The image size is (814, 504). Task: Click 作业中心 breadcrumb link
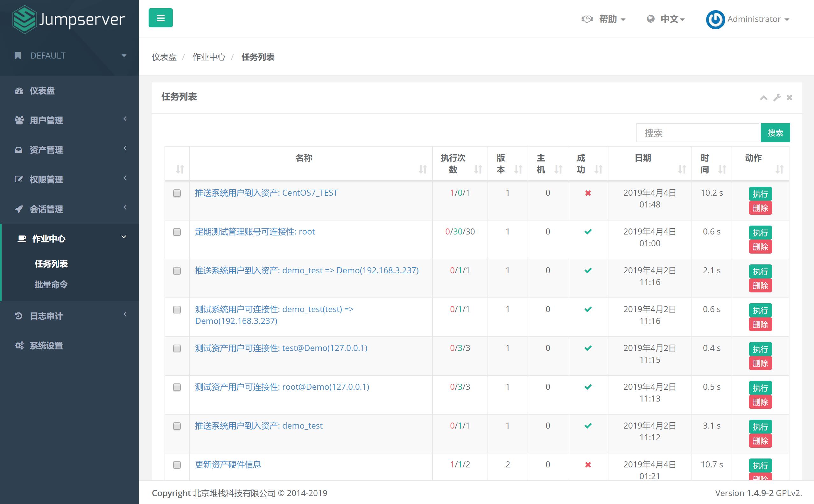(x=209, y=57)
